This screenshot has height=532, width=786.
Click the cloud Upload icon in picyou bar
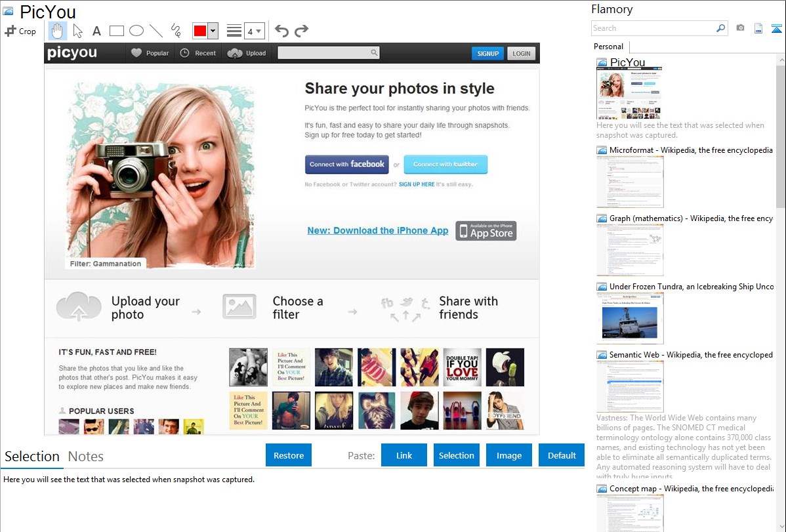coord(235,52)
